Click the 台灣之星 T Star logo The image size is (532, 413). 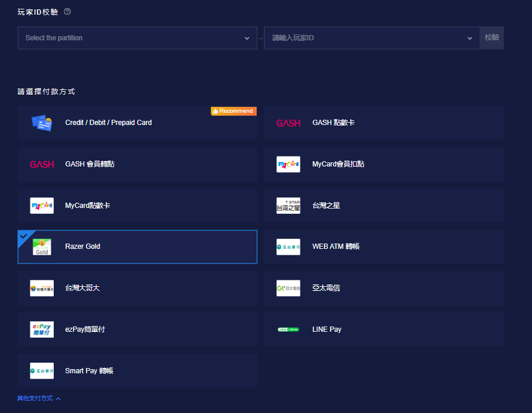click(x=288, y=206)
